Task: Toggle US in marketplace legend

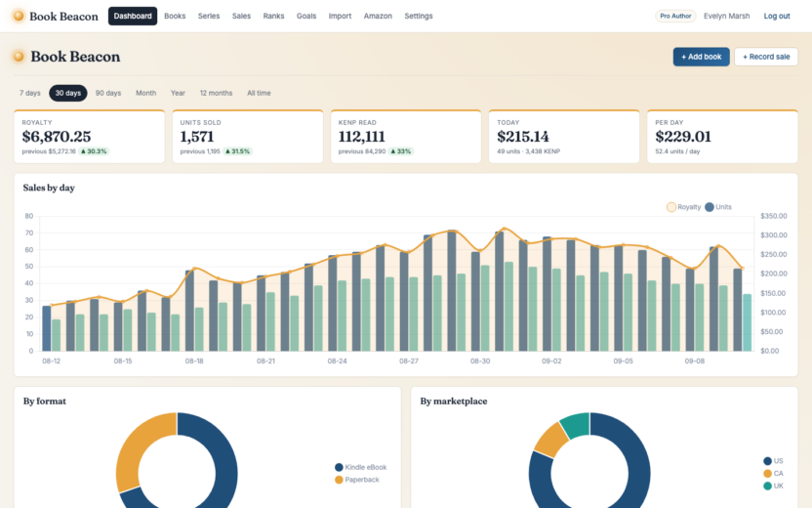Action: pyautogui.click(x=773, y=461)
